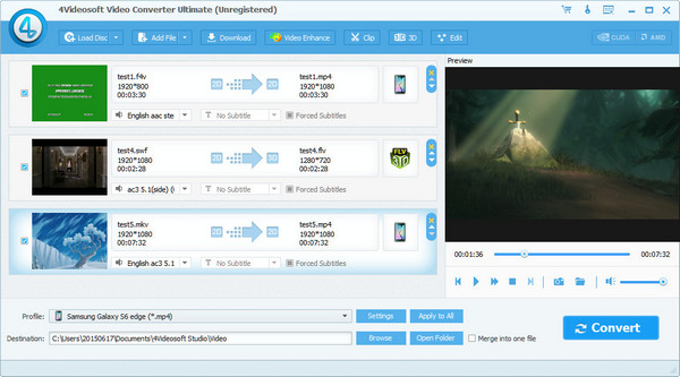Open the Edit tool
Viewport: 680px width, 377px height.
click(x=450, y=38)
